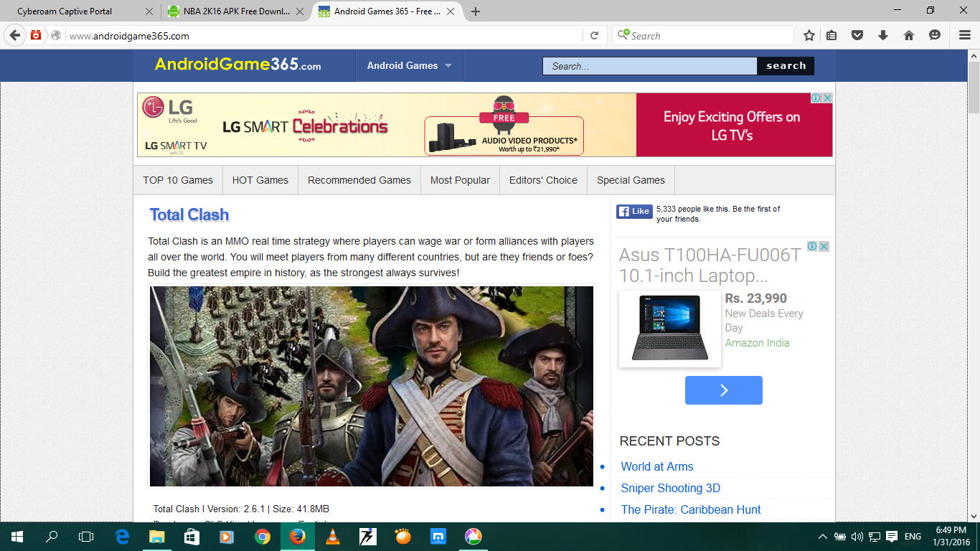Focus the site's Search... input field
The height and width of the screenshot is (551, 980).
coord(650,66)
